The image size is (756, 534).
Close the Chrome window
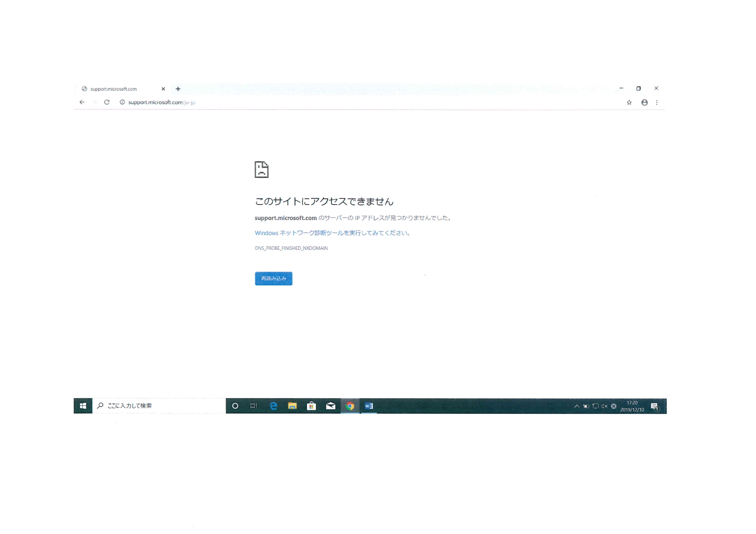click(656, 88)
